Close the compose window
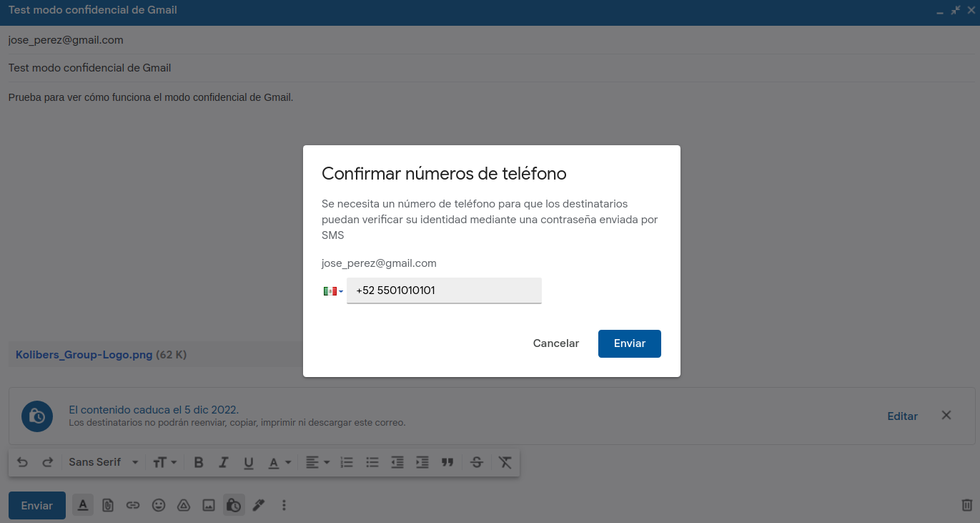Image resolution: width=980 pixels, height=523 pixels. 971,10
